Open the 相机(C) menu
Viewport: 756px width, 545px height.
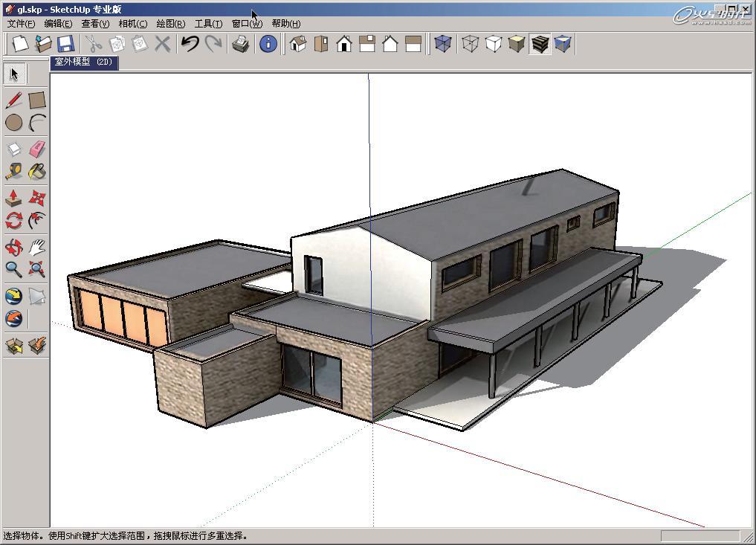tap(133, 24)
